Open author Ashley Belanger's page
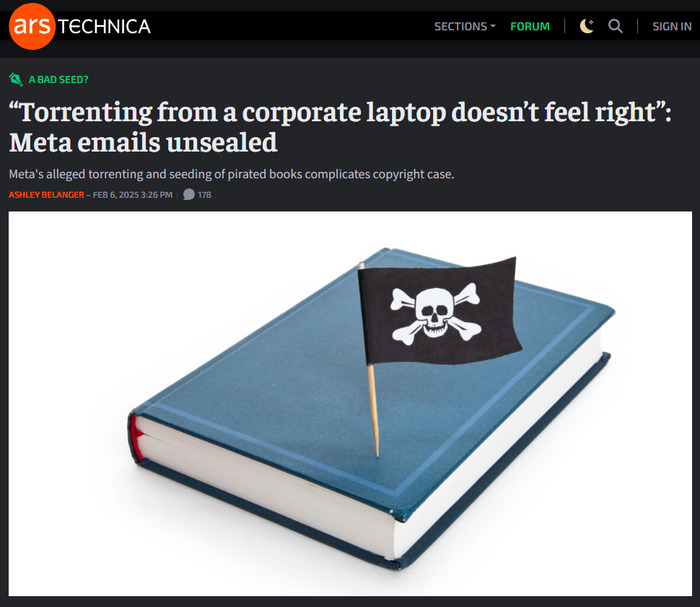The height and width of the screenshot is (607, 700). pyautogui.click(x=46, y=195)
